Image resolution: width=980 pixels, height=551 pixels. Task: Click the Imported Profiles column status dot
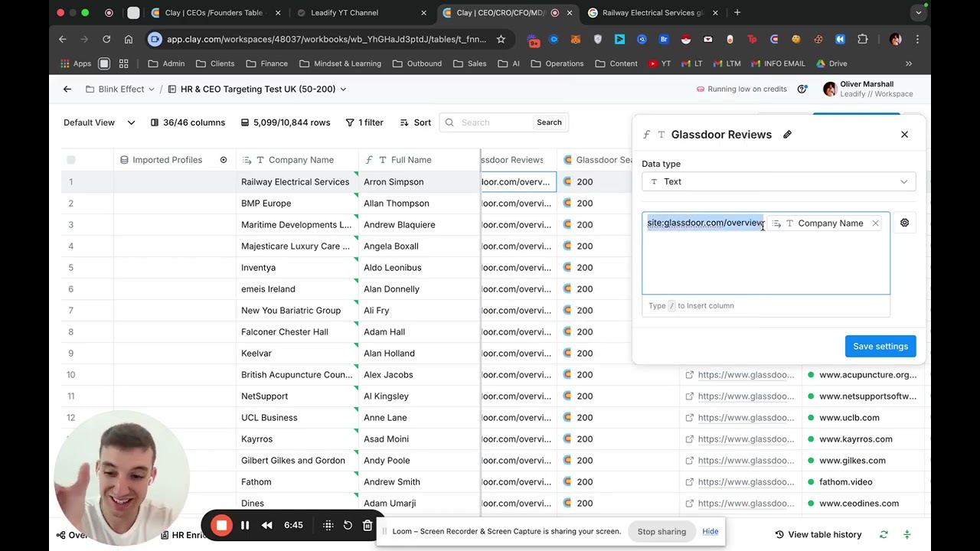[x=224, y=160]
